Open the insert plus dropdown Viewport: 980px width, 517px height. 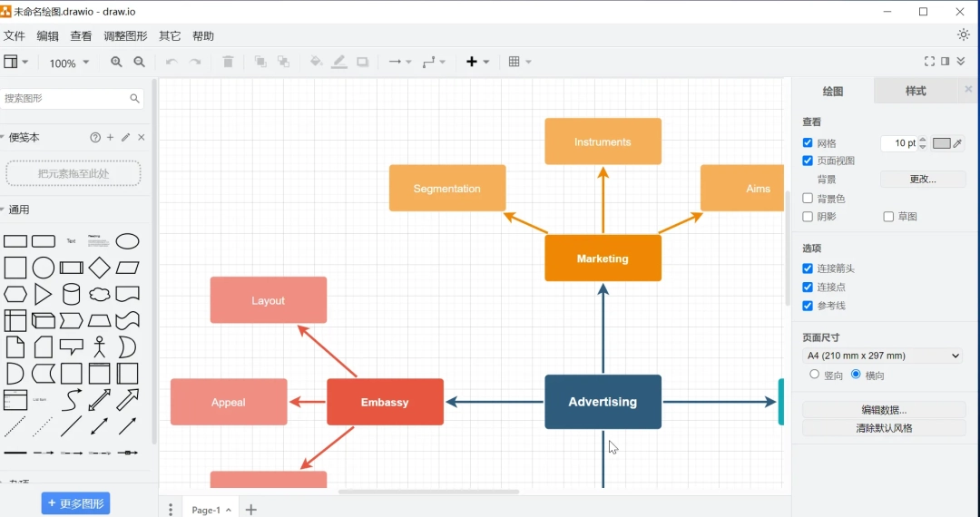(x=477, y=62)
